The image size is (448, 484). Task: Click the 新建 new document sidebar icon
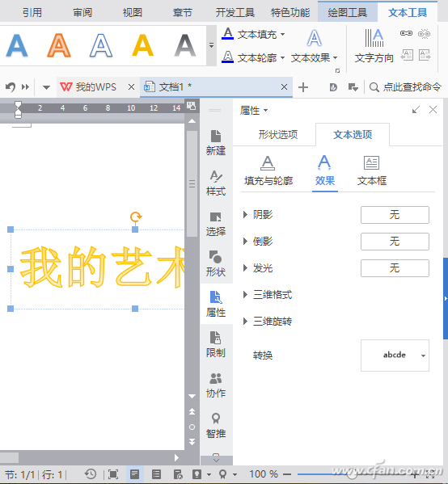(216, 143)
